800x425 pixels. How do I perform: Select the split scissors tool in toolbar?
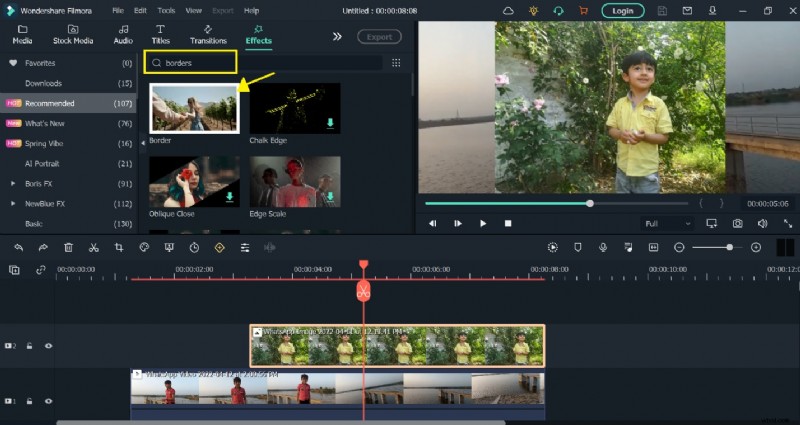(x=93, y=247)
